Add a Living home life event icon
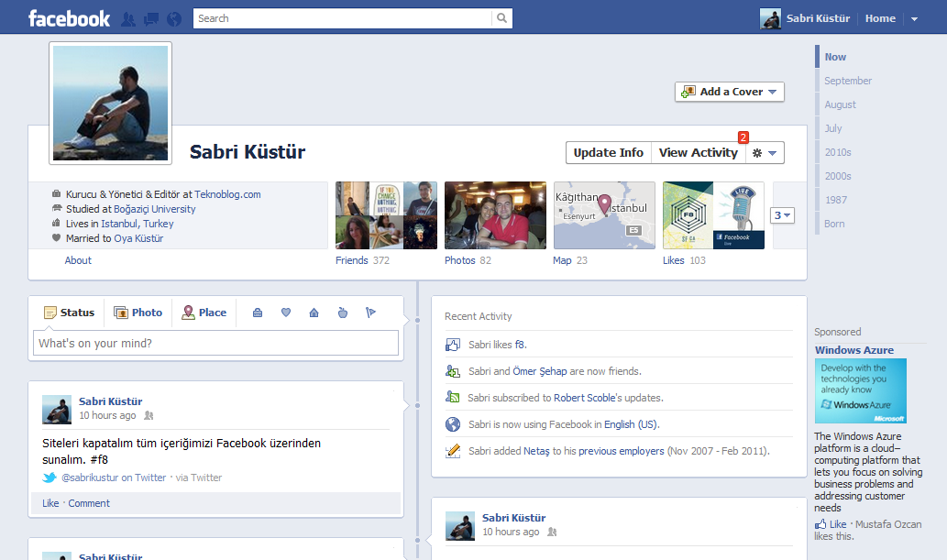 click(314, 313)
